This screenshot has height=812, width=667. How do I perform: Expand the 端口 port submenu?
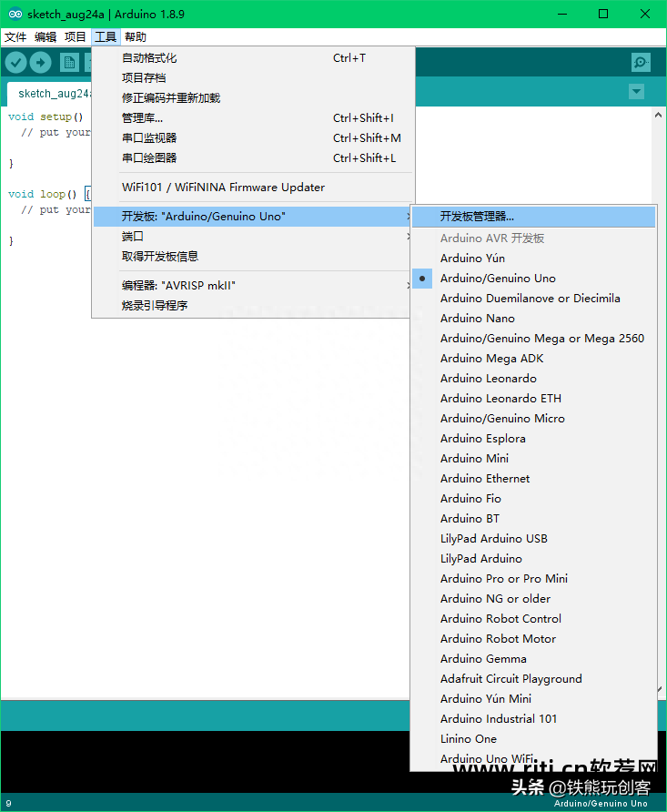click(x=253, y=237)
